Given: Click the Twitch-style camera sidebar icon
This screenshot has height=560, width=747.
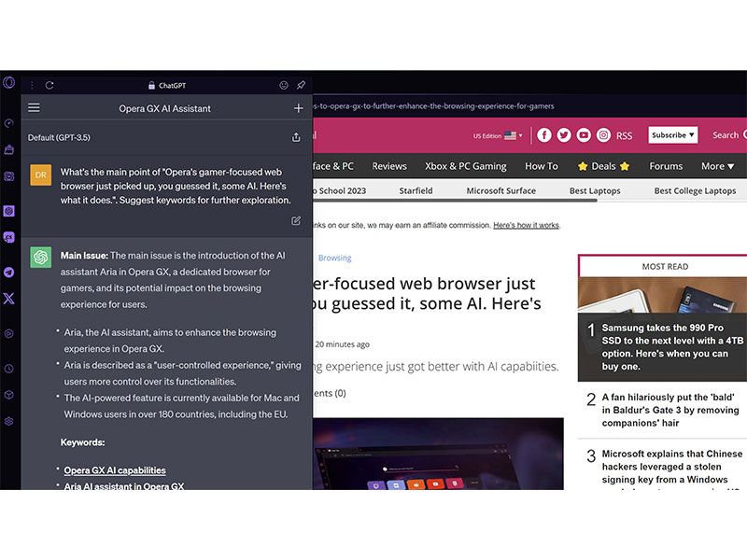Looking at the screenshot, I should click(9, 176).
